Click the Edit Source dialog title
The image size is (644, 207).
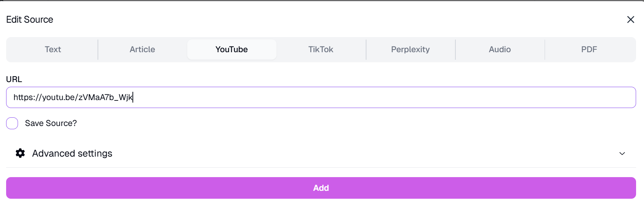pyautogui.click(x=30, y=19)
